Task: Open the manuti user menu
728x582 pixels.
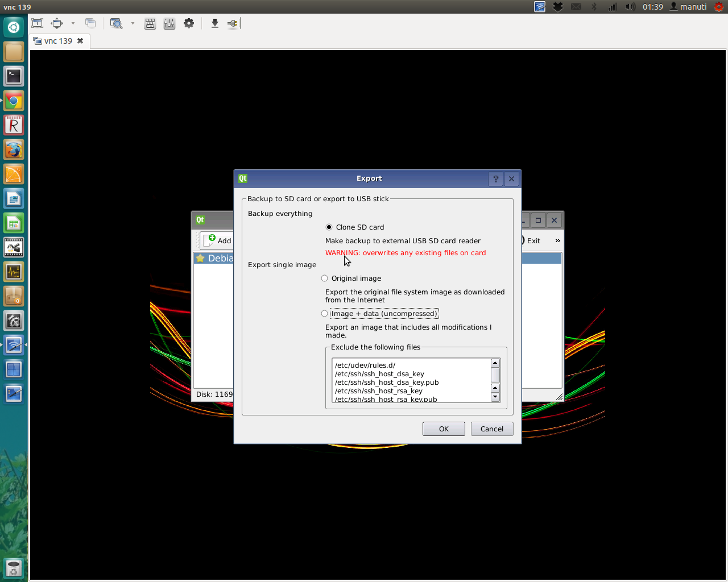Action: coord(688,7)
